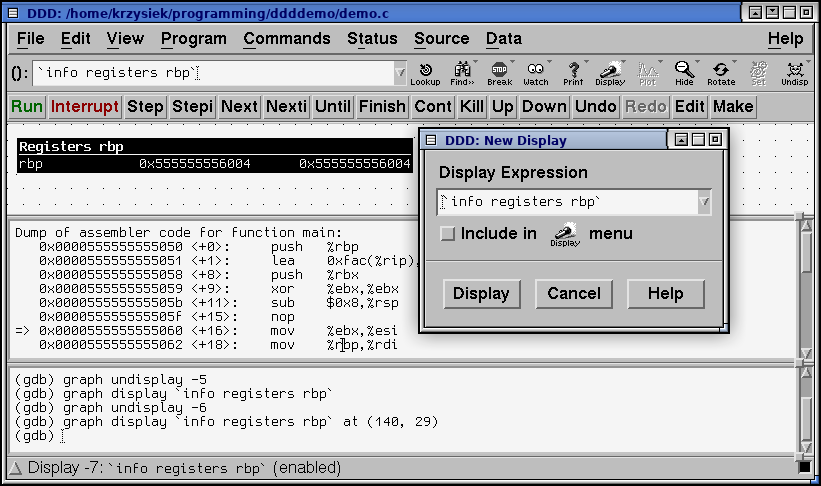Click the Run button

click(x=27, y=106)
